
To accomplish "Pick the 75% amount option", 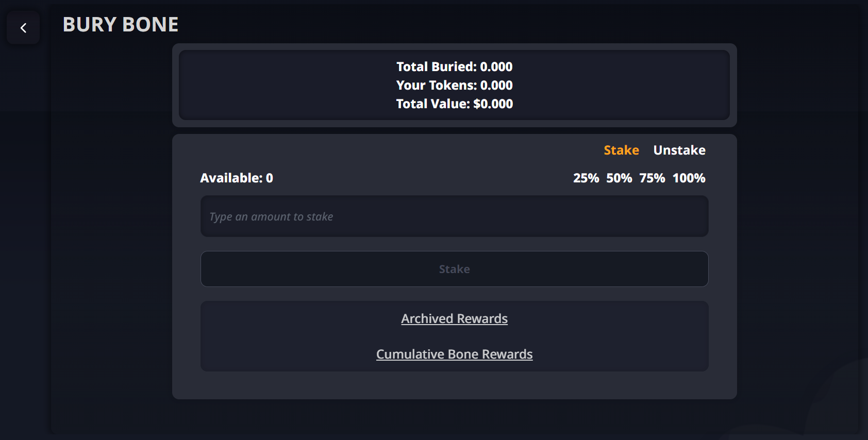I will click(x=652, y=178).
